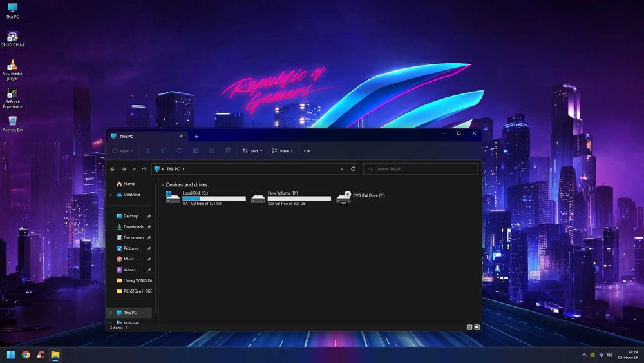Show hidden tray icons chevron
This screenshot has width=644, height=363.
584,355
